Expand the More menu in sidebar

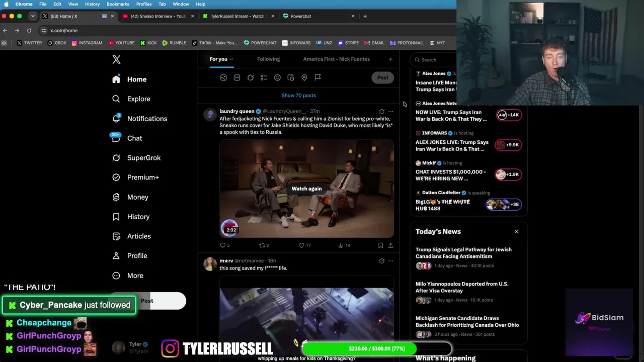[128, 276]
